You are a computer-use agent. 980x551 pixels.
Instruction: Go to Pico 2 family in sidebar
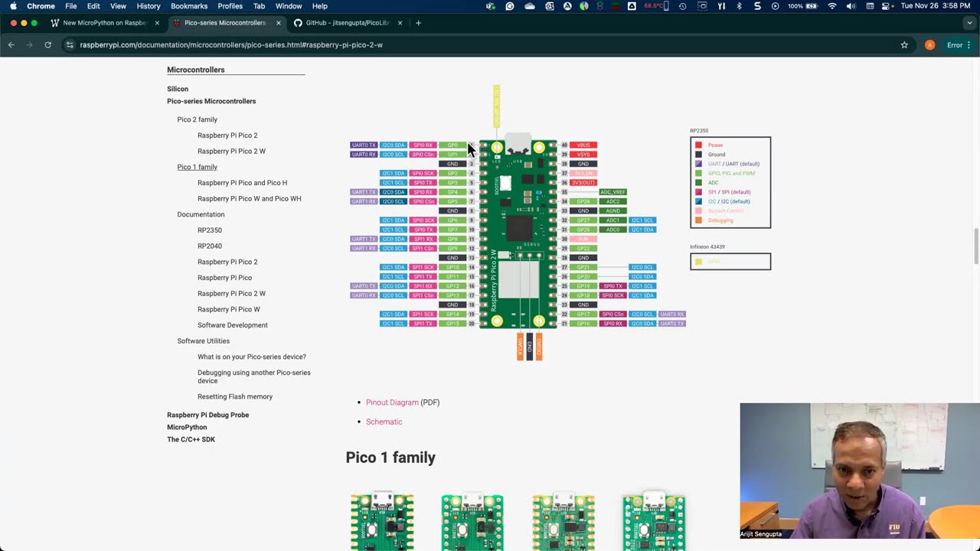point(197,119)
